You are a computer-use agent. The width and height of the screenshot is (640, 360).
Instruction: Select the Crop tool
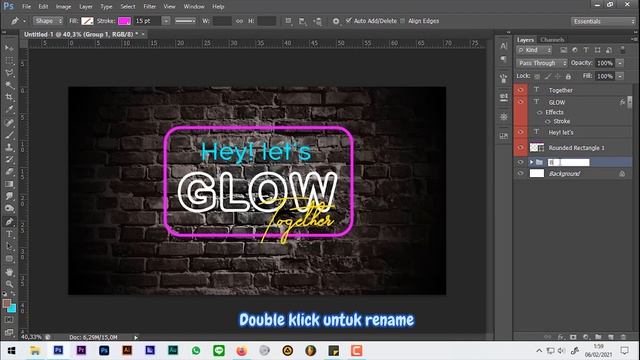point(9,98)
